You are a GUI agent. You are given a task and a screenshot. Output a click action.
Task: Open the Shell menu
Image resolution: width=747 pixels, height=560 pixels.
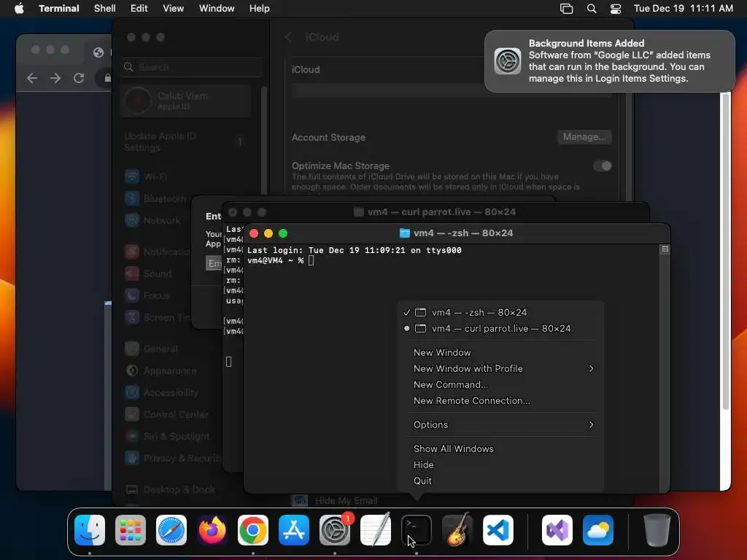(104, 9)
